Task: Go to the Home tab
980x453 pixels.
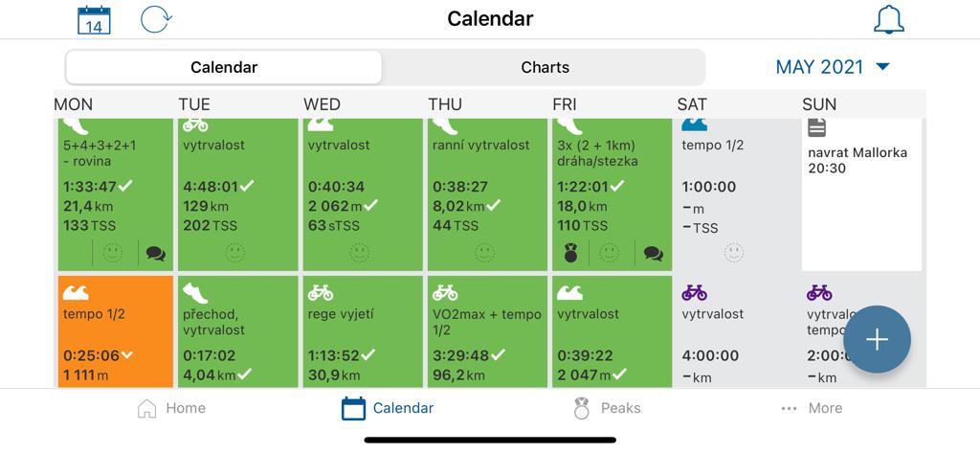Action: point(170,409)
